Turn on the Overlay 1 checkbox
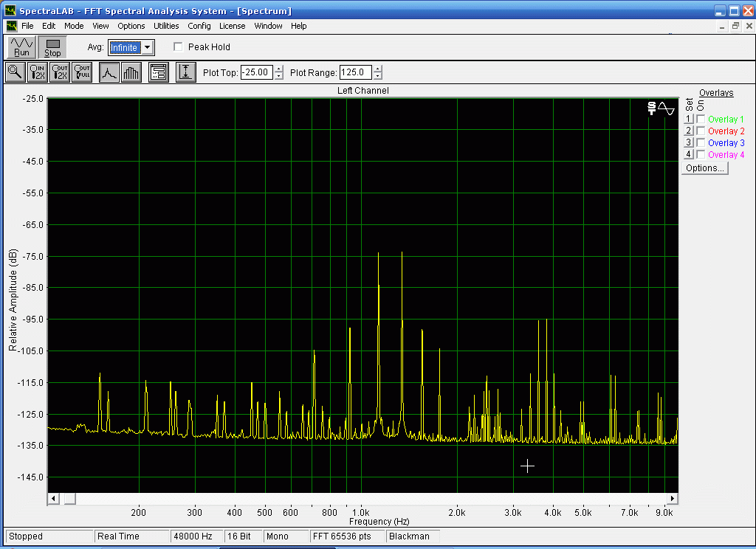The height and width of the screenshot is (549, 756). coord(701,120)
